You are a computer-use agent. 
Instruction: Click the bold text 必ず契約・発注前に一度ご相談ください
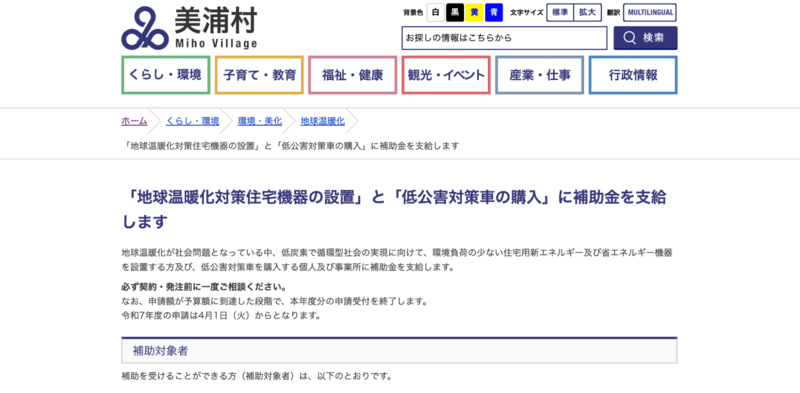(x=204, y=286)
